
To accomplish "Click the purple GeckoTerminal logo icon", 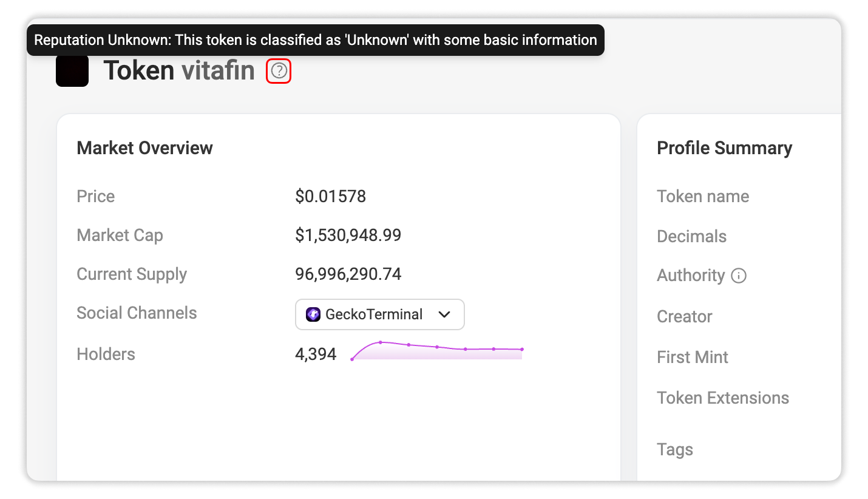I will [313, 314].
